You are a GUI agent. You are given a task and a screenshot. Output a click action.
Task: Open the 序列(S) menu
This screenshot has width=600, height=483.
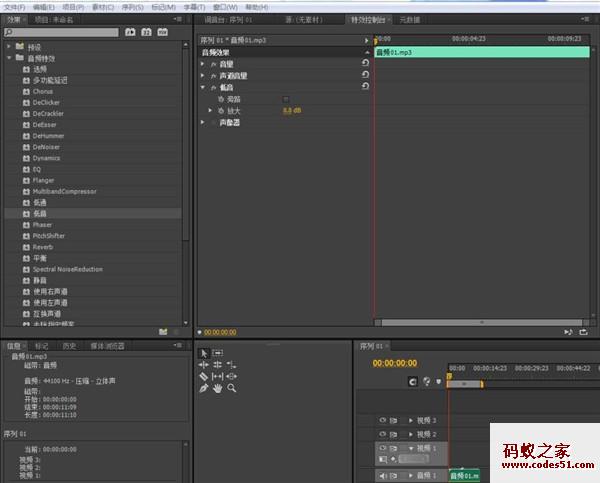tap(130, 6)
